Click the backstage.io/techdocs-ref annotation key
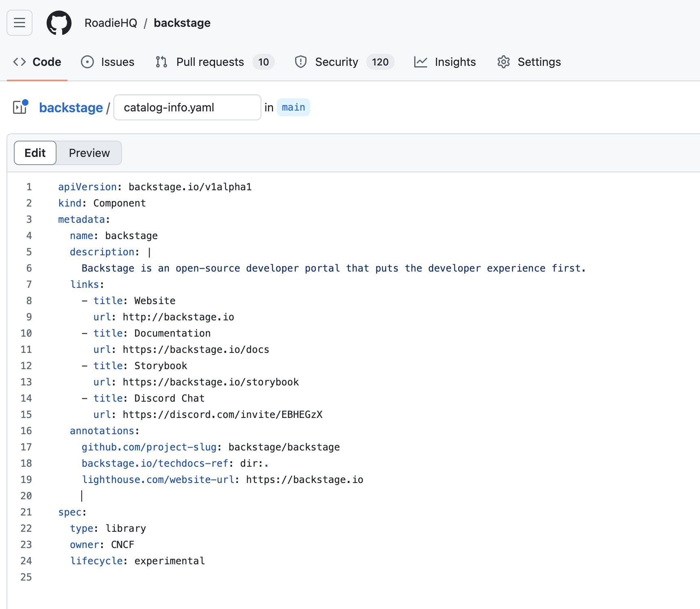This screenshot has height=609, width=700. 155,463
